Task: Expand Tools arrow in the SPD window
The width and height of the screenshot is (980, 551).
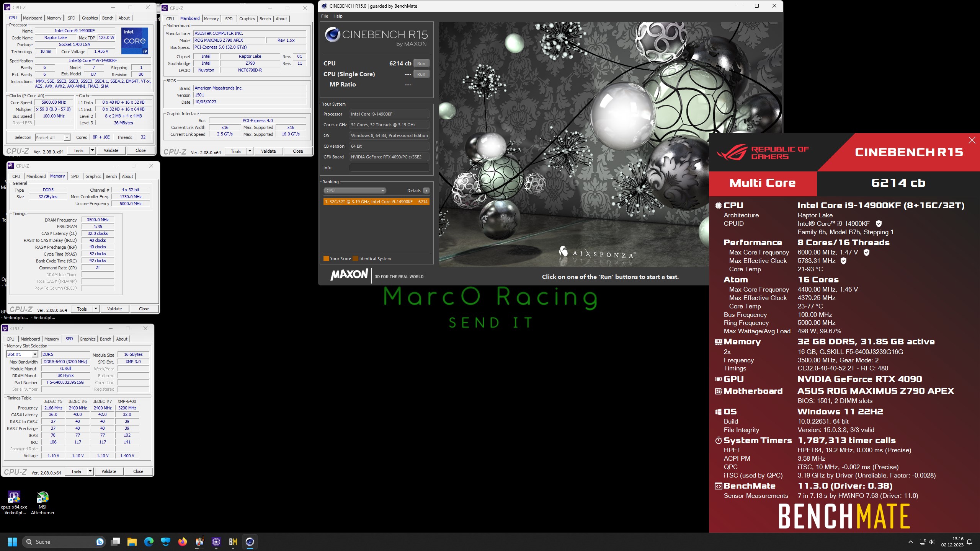Action: (x=90, y=471)
